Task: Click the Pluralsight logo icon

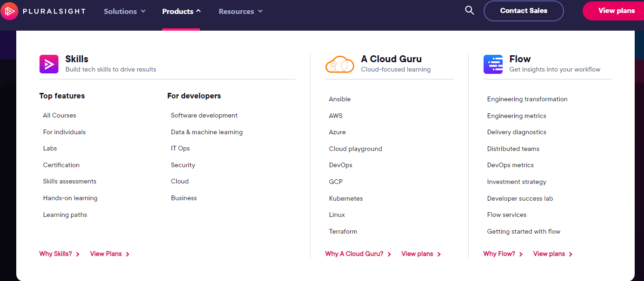Action: tap(10, 11)
